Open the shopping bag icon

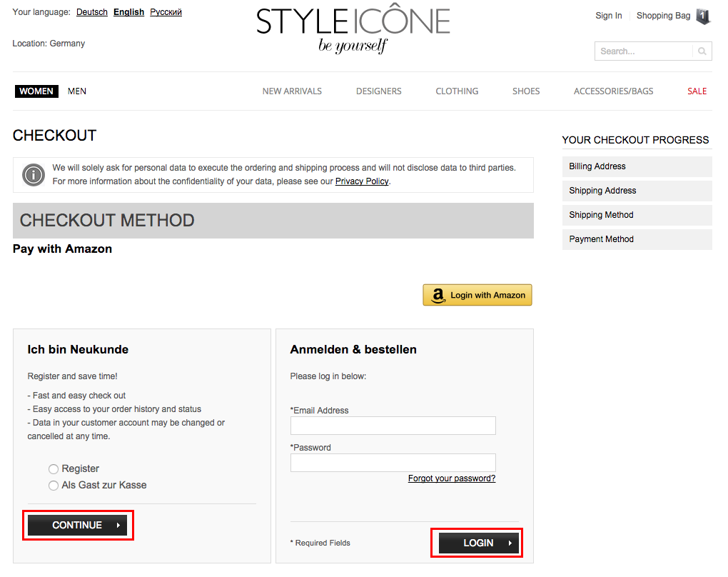coord(704,16)
